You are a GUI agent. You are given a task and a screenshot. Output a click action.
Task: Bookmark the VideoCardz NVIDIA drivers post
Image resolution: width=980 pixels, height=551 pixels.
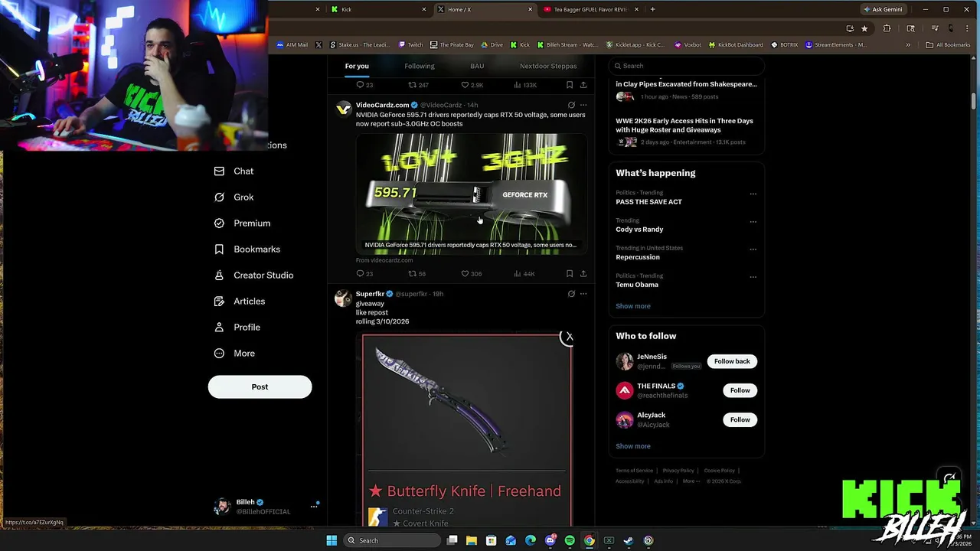pos(569,274)
